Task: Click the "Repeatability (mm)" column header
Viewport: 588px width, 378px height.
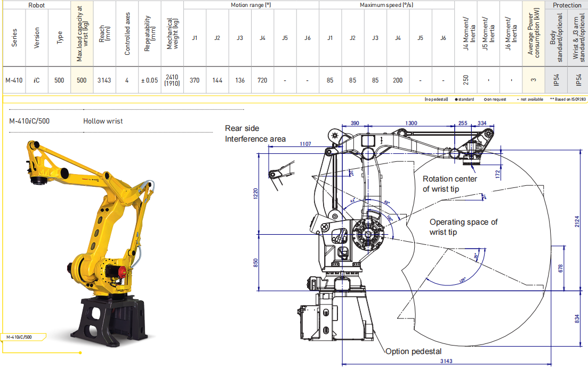Action: coord(150,34)
